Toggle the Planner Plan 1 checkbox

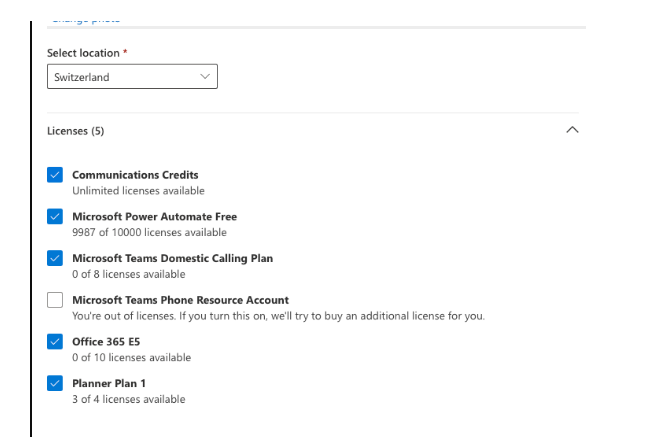[x=55, y=383]
